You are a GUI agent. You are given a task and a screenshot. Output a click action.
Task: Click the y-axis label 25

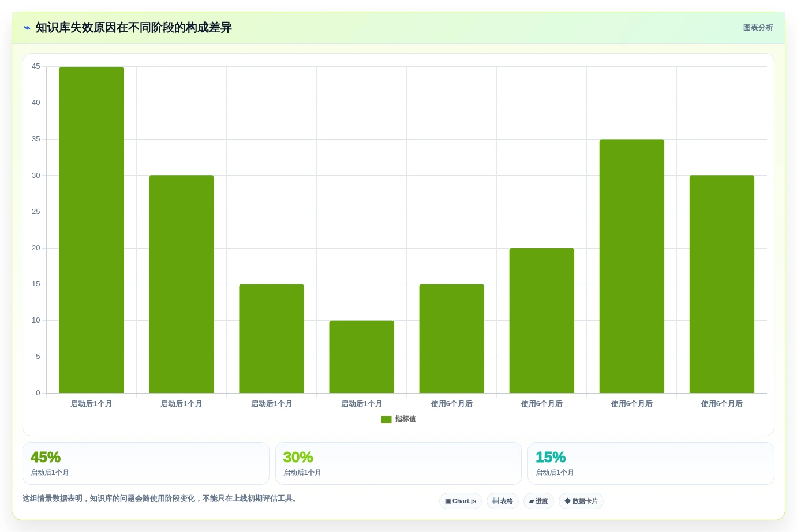[x=36, y=212]
